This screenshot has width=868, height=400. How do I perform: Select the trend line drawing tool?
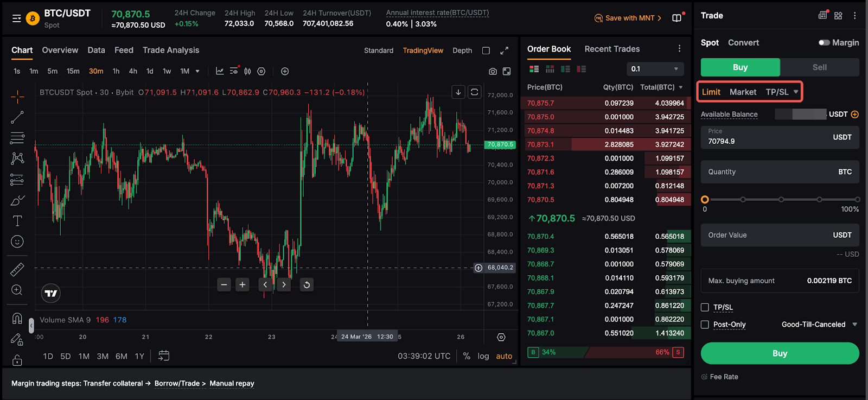[x=17, y=117]
